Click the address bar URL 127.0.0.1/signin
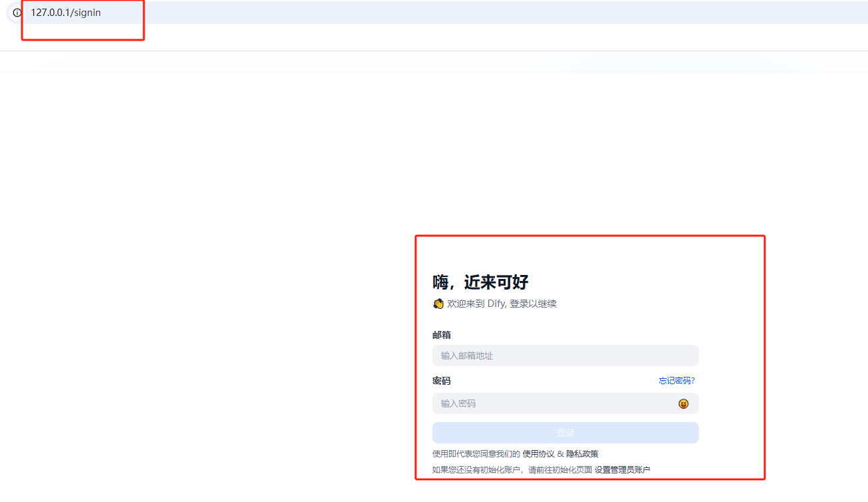This screenshot has width=868, height=502. point(66,13)
